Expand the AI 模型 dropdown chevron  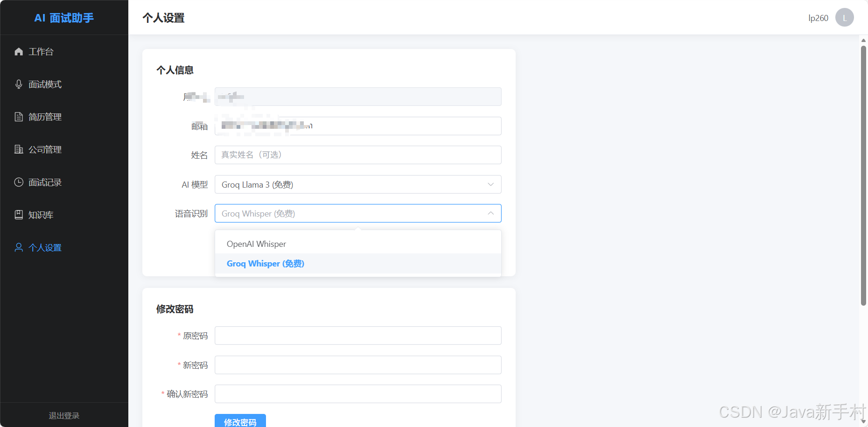tap(490, 184)
